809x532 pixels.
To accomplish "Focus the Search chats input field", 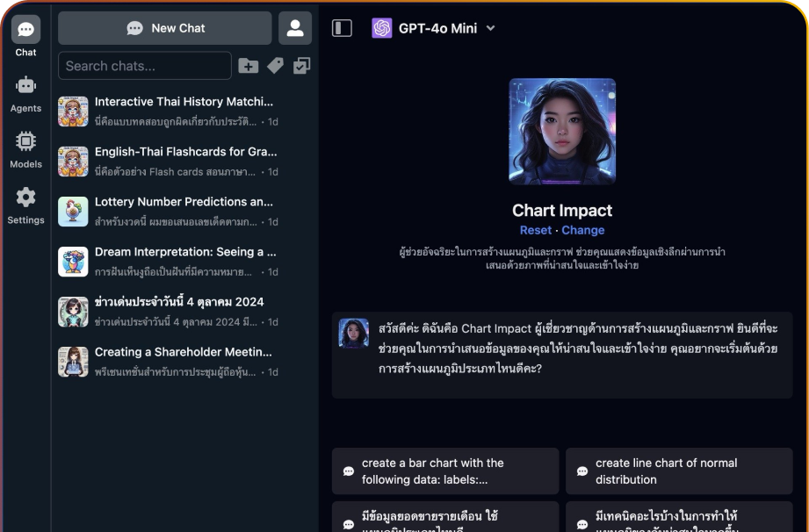I will point(145,66).
